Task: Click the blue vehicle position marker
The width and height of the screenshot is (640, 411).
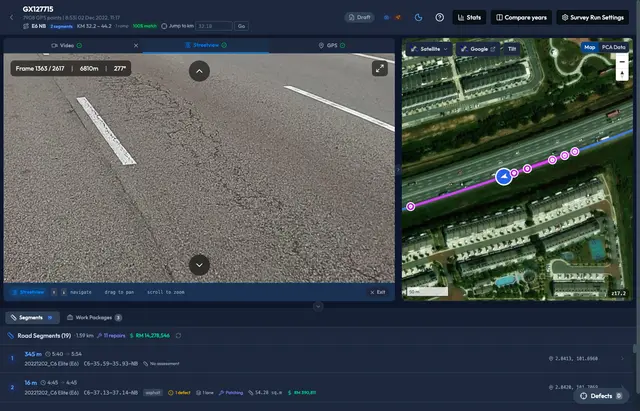Action: coord(504,177)
